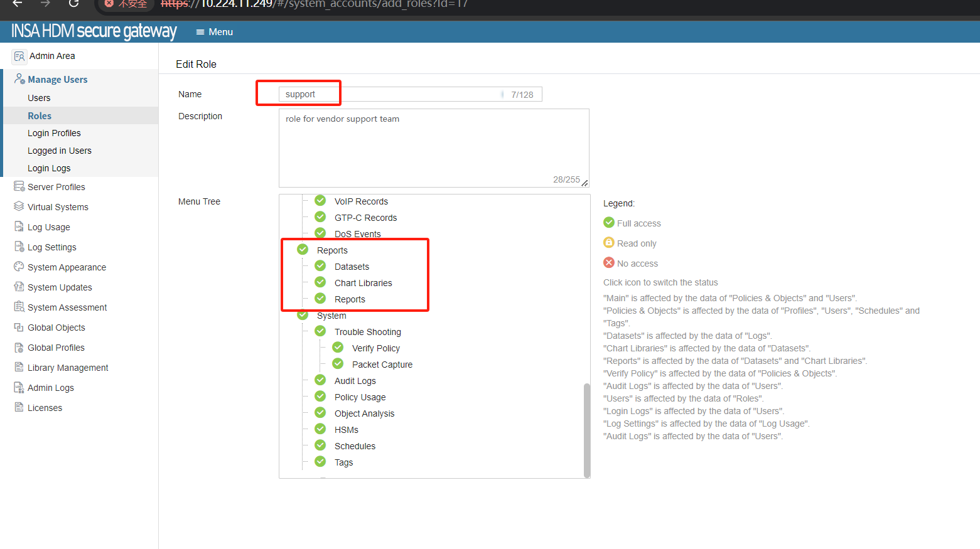Toggle access status for Datasets
Image resolution: width=980 pixels, height=549 pixels.
(x=320, y=266)
